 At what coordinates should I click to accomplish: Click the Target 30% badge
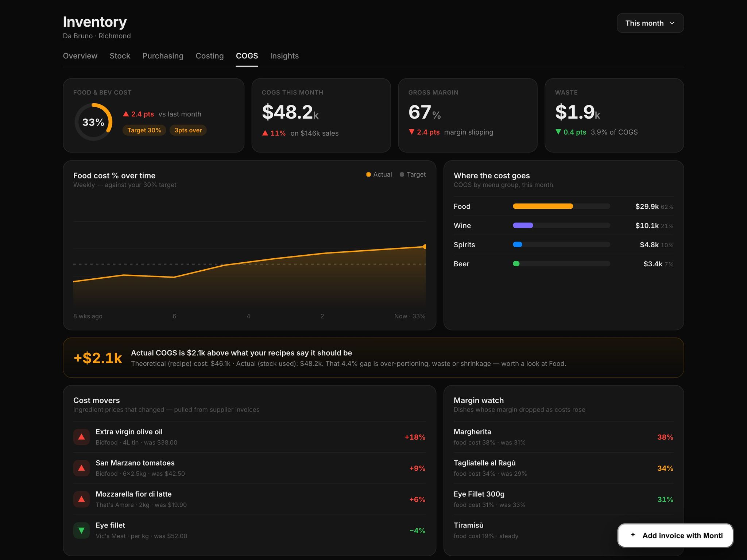[144, 130]
